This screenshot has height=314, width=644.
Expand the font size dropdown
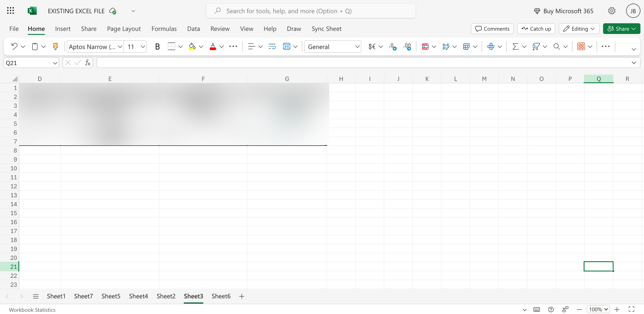(143, 47)
